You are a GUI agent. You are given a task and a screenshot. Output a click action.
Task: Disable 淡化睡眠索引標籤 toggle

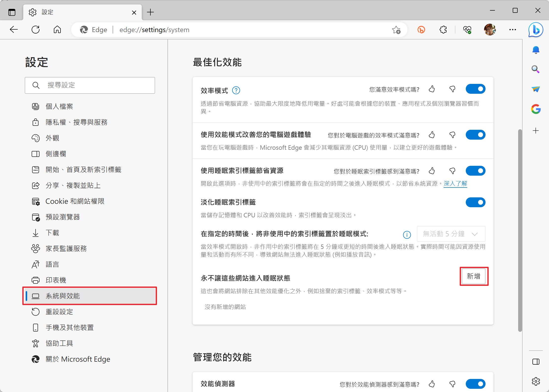tap(475, 203)
